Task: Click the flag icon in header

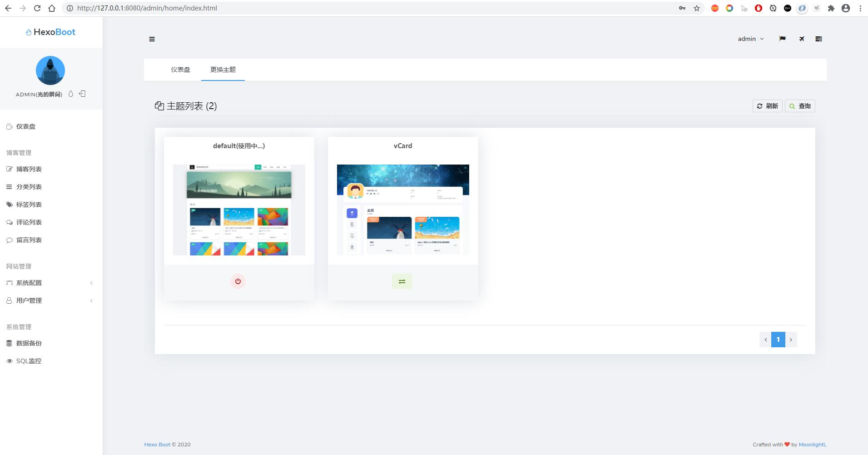Action: [782, 39]
